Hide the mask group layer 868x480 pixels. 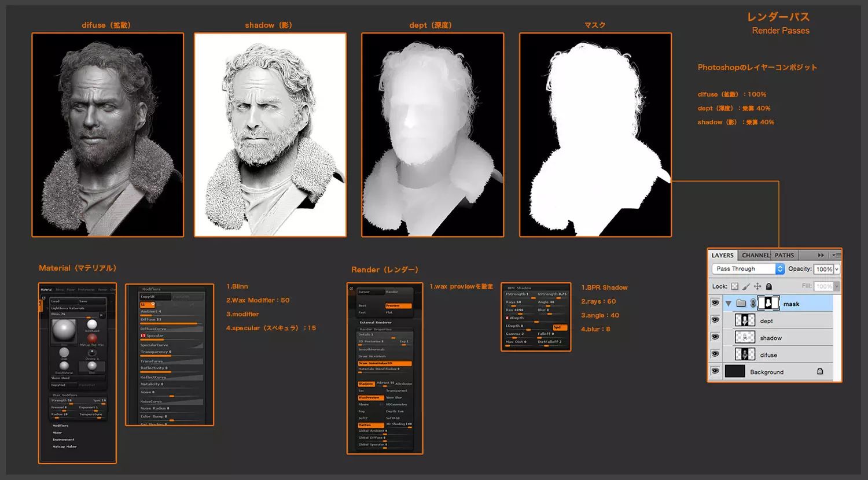pos(715,303)
